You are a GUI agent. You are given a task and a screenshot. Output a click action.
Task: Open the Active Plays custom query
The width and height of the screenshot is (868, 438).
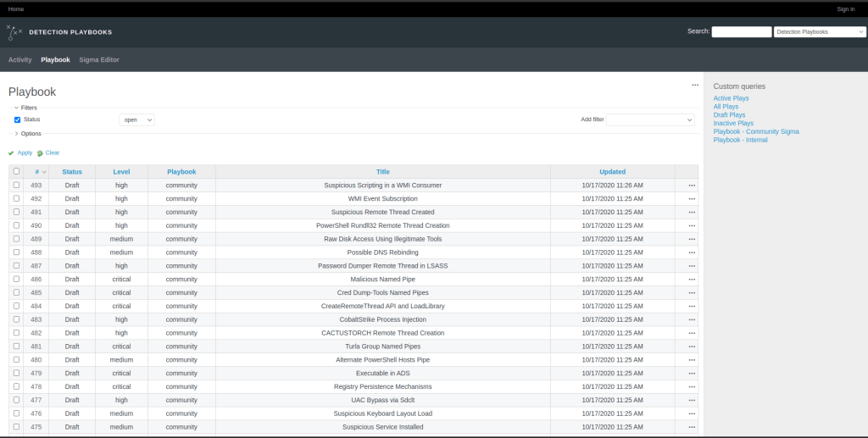pyautogui.click(x=731, y=98)
